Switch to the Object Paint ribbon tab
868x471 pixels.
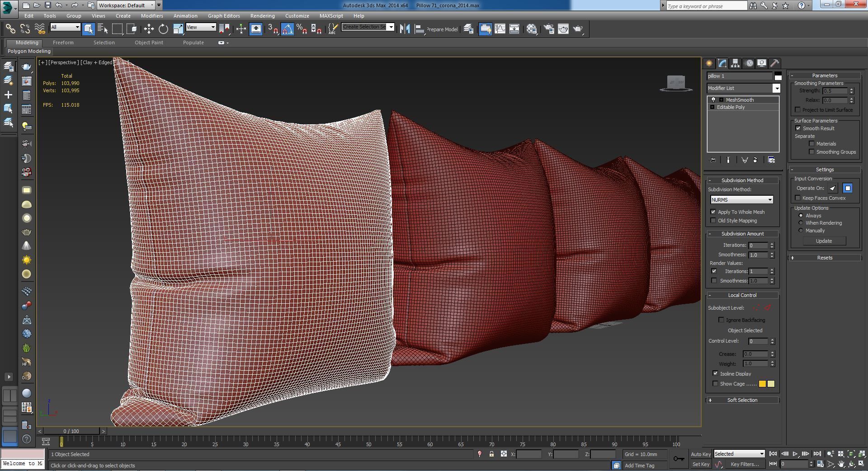tap(149, 42)
